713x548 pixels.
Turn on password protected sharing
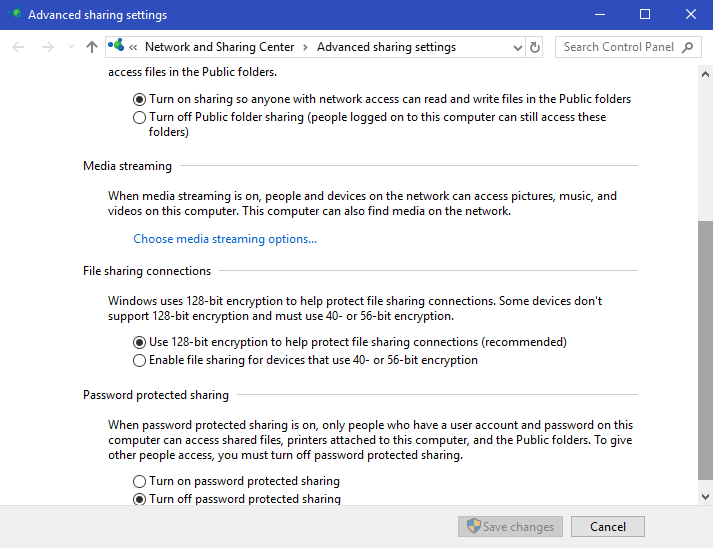[x=139, y=481]
